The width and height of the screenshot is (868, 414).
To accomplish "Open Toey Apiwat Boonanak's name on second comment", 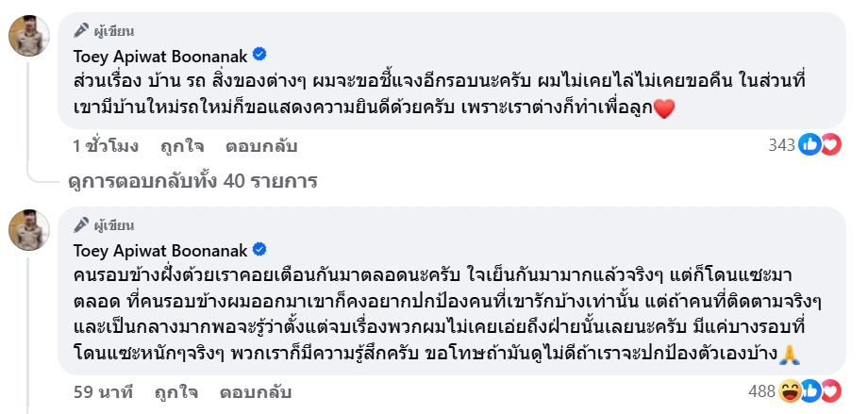I will pos(159,250).
